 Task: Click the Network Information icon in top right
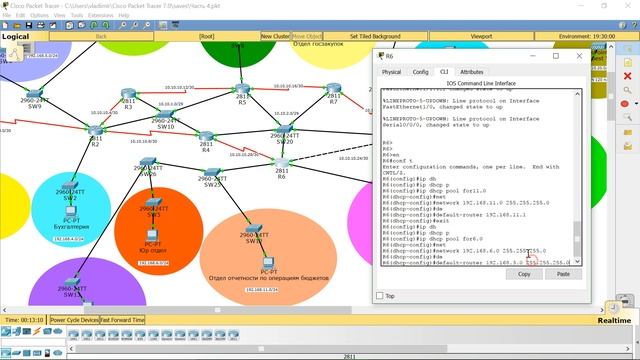[x=622, y=25]
